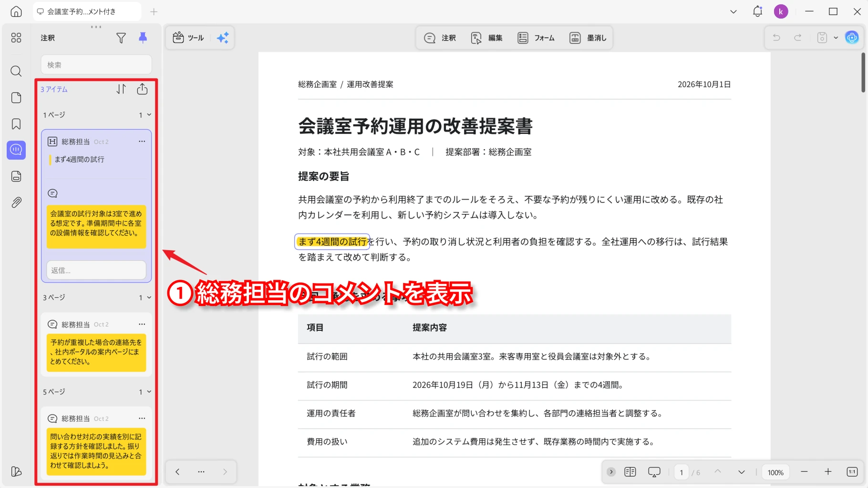Collapse the 1ページ group
868x488 pixels.
(149, 115)
